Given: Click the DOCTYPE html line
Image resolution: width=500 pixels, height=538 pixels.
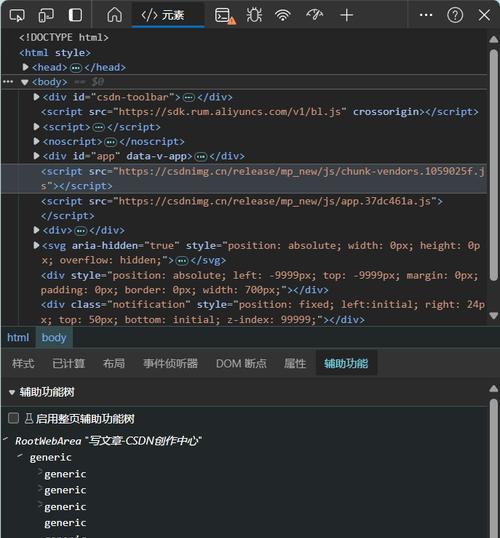Looking at the screenshot, I should point(64,37).
